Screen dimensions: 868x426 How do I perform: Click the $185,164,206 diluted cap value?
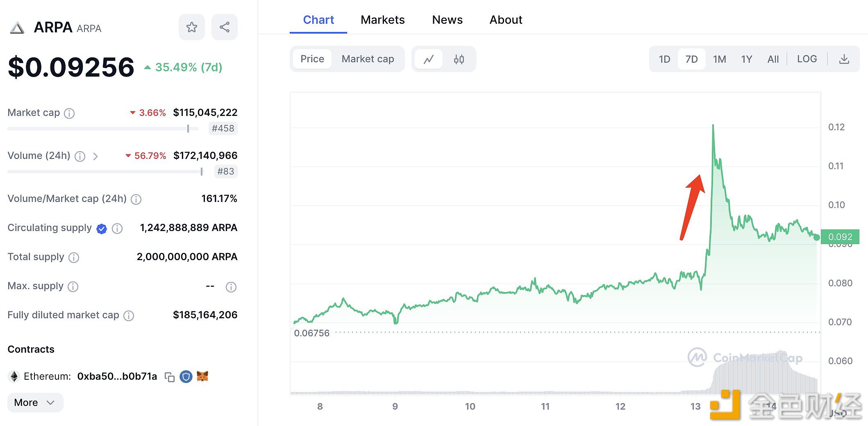pyautogui.click(x=205, y=315)
